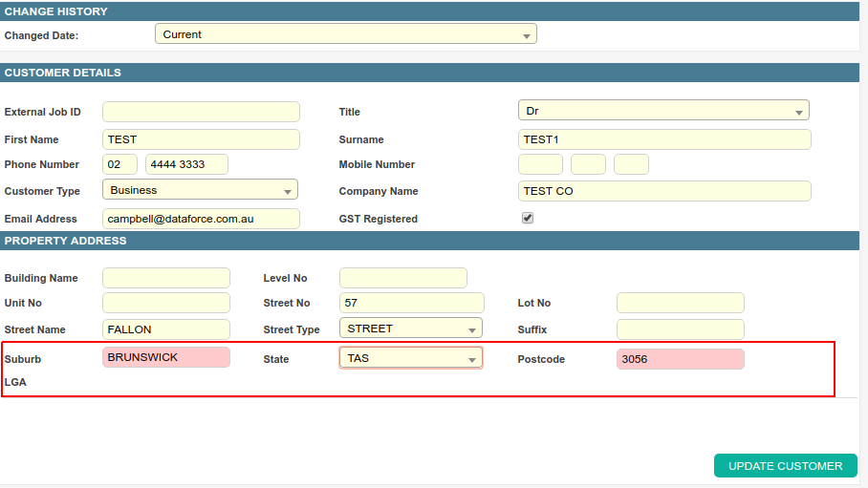Image resolution: width=868 pixels, height=488 pixels.
Task: Click the Lot No input field
Action: 680,303
